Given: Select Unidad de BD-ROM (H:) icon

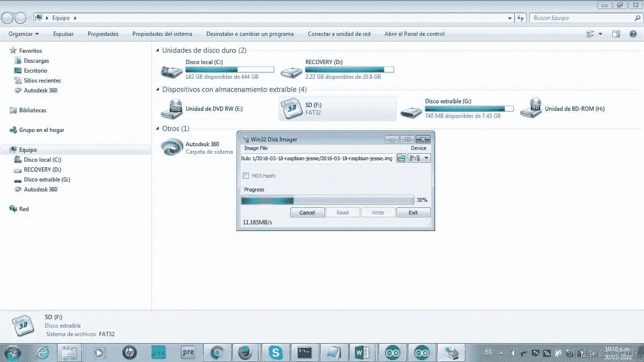Looking at the screenshot, I should point(531,109).
